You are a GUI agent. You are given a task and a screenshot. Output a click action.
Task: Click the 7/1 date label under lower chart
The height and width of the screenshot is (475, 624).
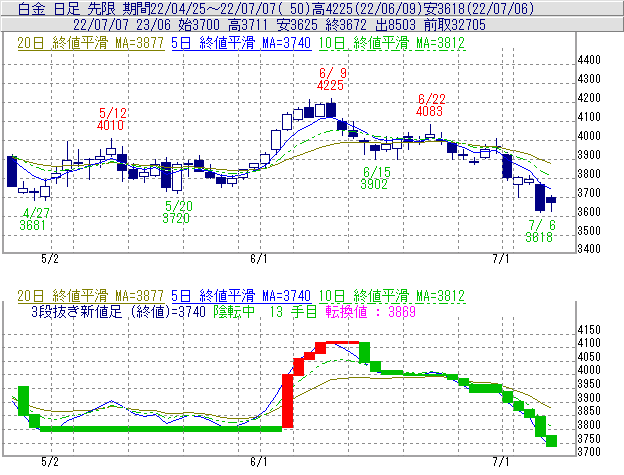501,461
